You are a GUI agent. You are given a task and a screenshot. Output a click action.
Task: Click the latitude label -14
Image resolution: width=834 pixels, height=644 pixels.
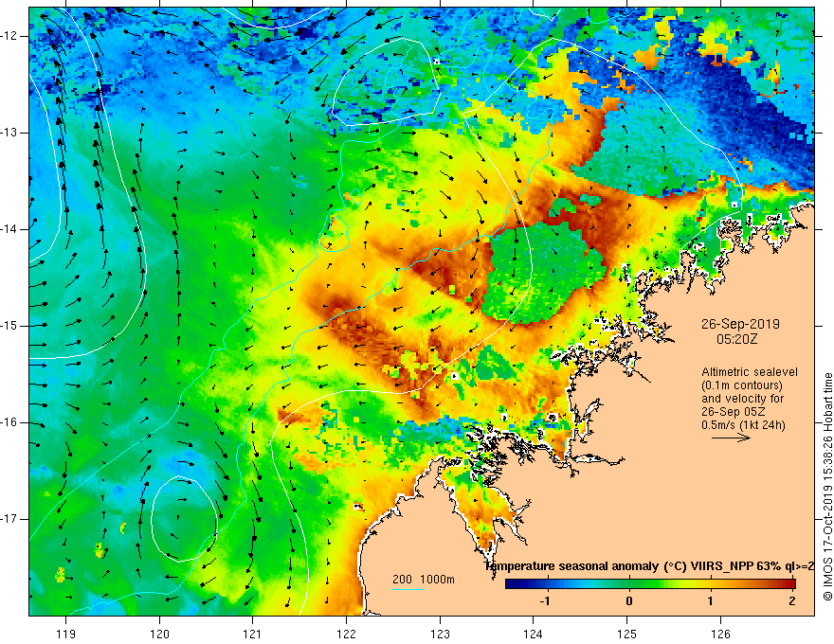(x=10, y=229)
